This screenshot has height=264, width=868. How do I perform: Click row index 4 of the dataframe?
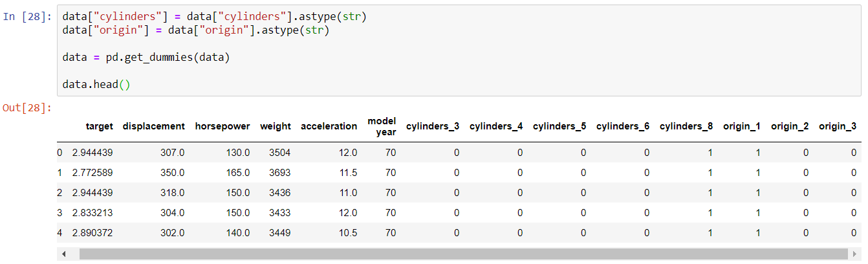click(x=60, y=233)
